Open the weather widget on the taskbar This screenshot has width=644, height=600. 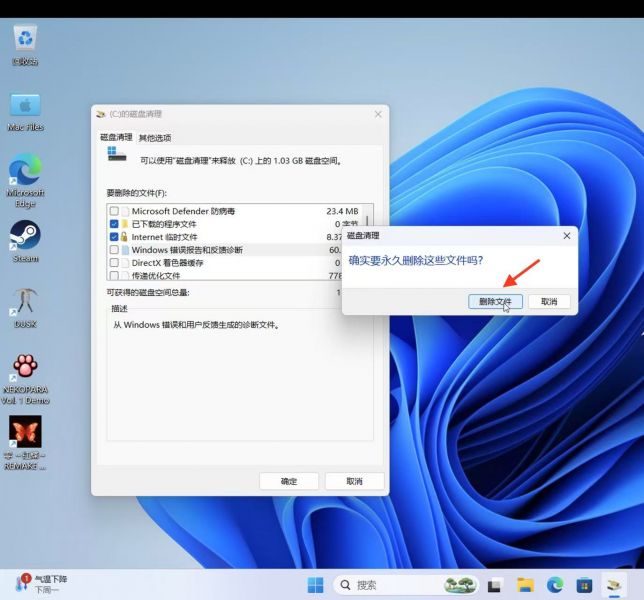[40, 584]
